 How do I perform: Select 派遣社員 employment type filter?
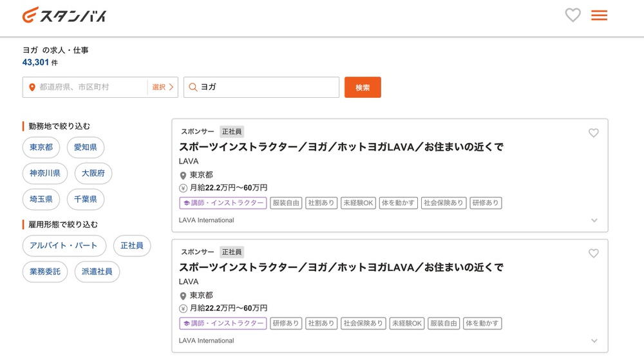pyautogui.click(x=97, y=272)
